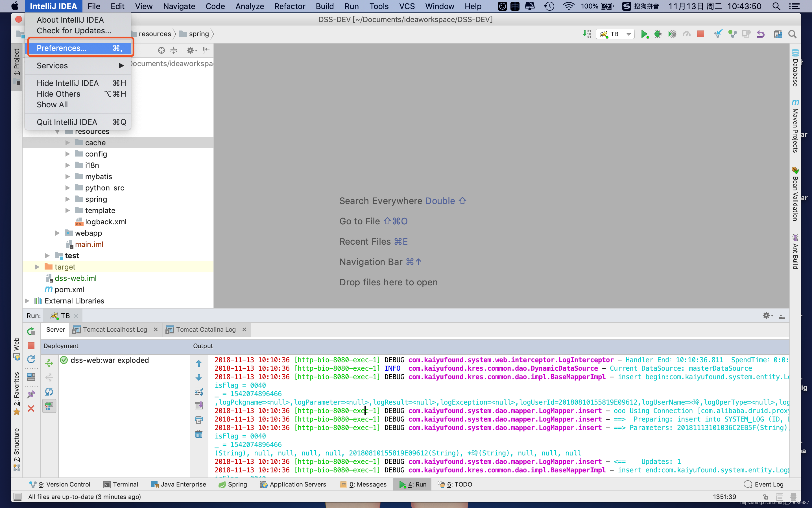Click the green Run button in toolbar
This screenshot has height=508, width=812.
click(644, 34)
